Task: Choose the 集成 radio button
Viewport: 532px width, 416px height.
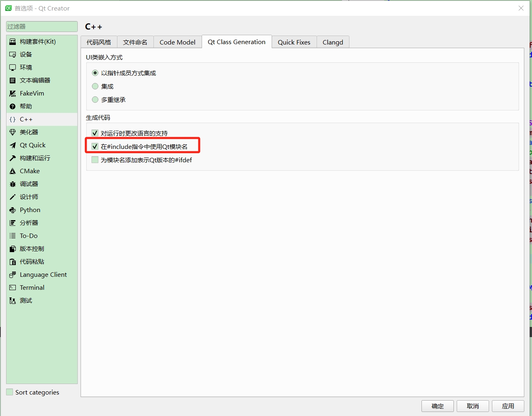Action: click(95, 86)
